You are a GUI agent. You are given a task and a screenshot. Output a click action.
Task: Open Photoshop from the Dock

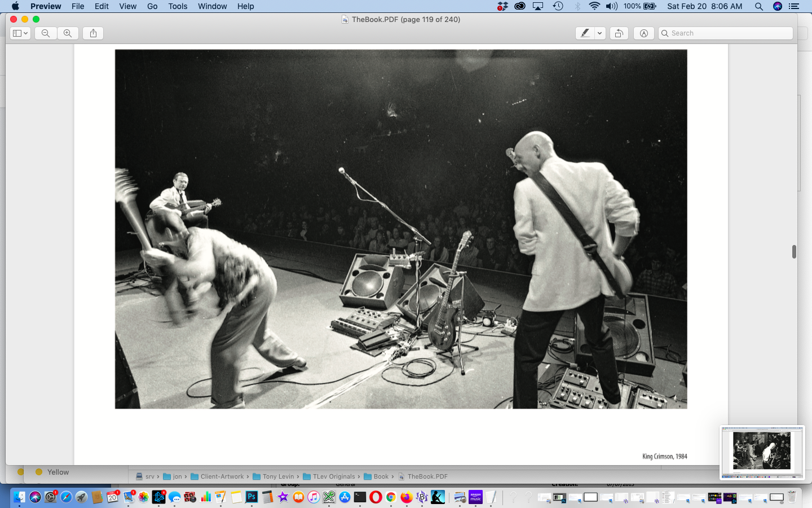[x=251, y=497]
